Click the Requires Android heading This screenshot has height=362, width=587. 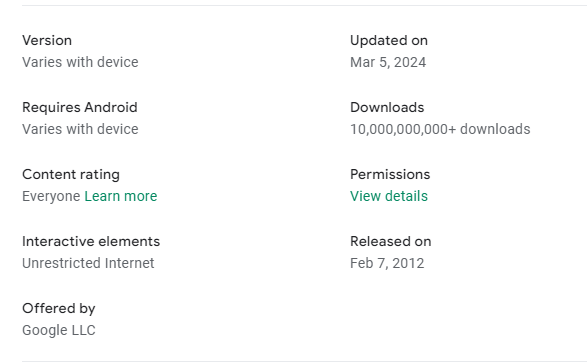click(x=80, y=107)
